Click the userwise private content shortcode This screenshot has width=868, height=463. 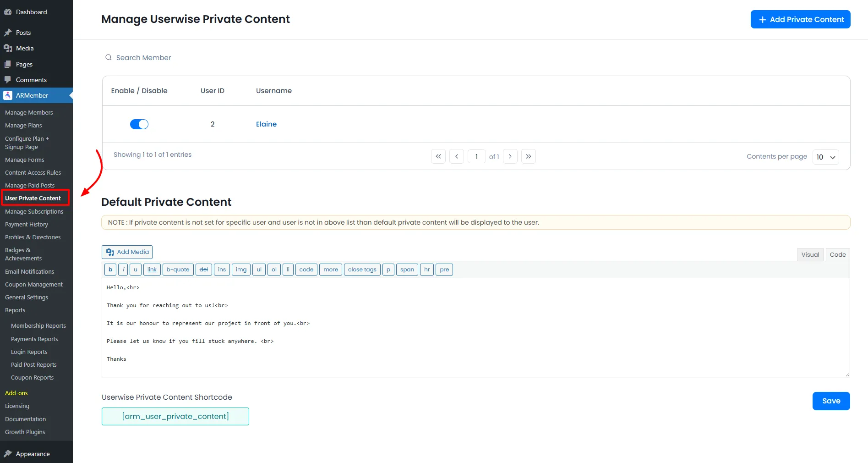(x=175, y=416)
